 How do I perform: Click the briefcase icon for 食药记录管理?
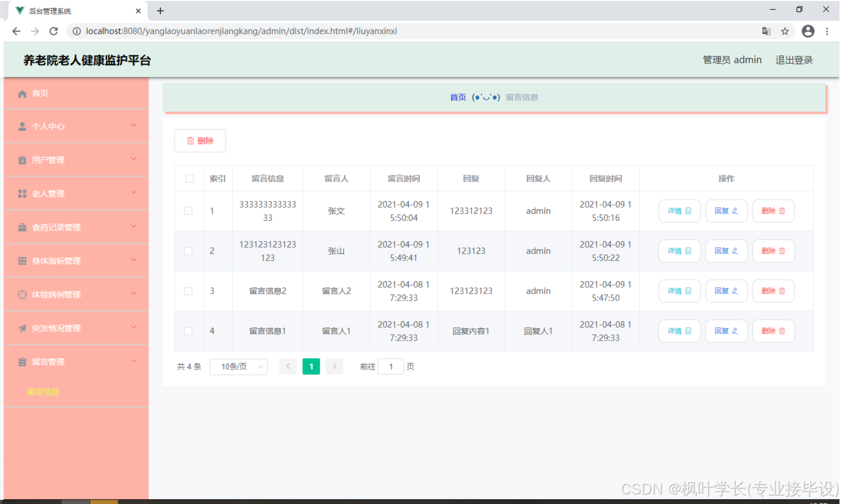(22, 227)
